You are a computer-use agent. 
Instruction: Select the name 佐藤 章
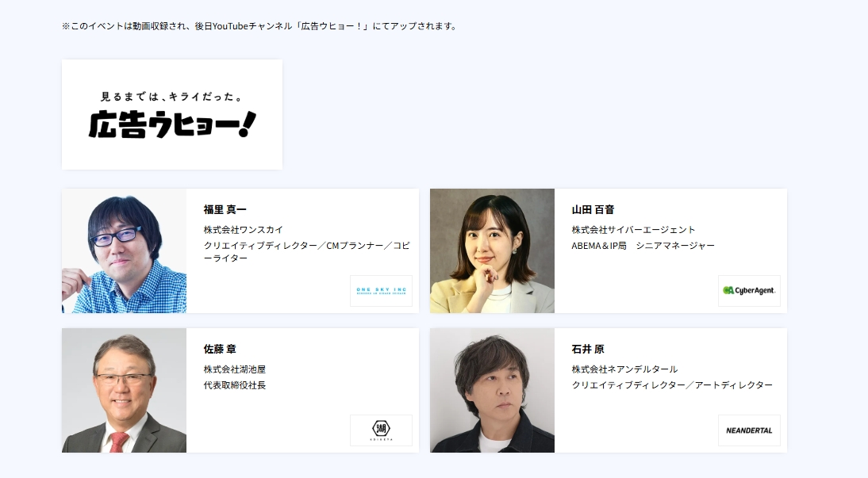[220, 349]
